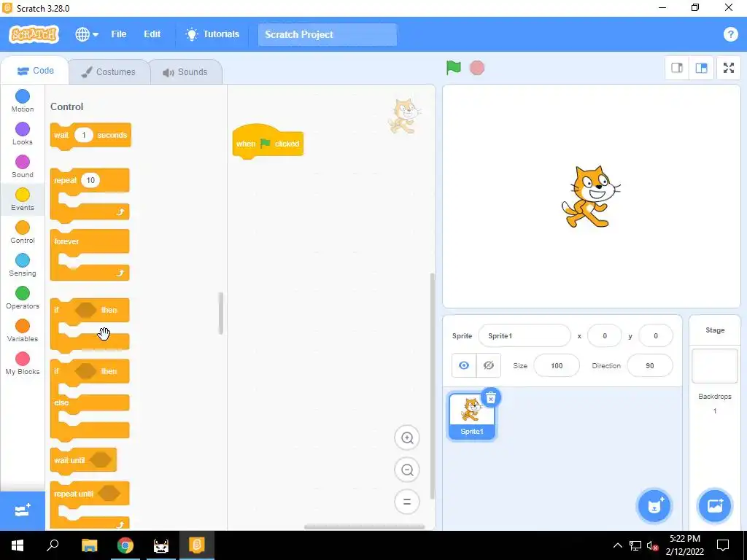Click the Sprite name field
The height and width of the screenshot is (560, 747).
pos(524,335)
